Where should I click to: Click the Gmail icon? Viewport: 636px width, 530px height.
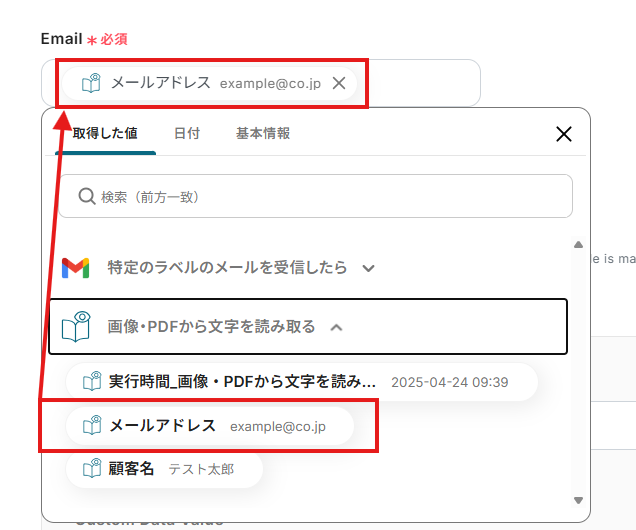(x=75, y=268)
